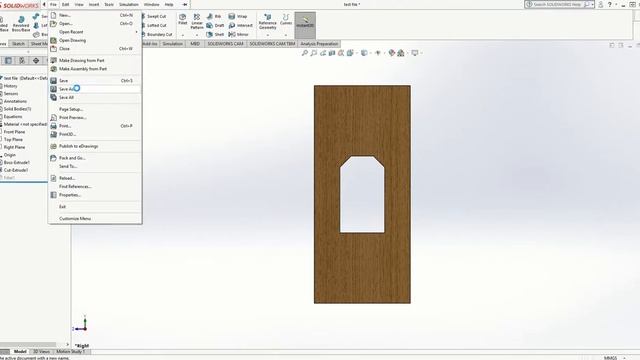Click Zoom to Area icon in view toolbar
The width and height of the screenshot is (640, 360).
click(x=313, y=53)
